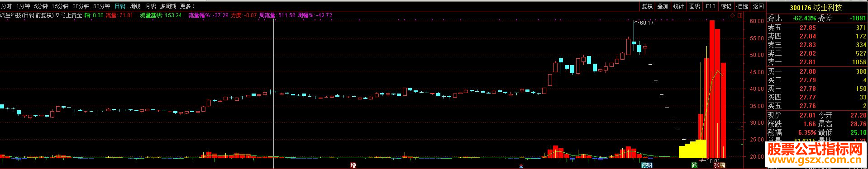The image size is (868, 169).
Task: Click the 力度 -0.07 indicator value
Action: 244,15
